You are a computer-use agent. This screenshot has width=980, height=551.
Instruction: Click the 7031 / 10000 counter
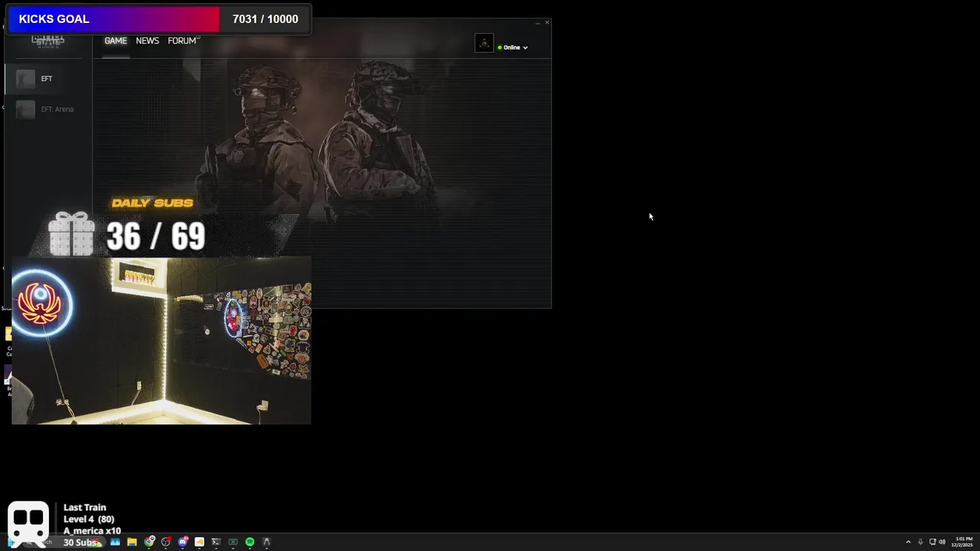pos(265,19)
